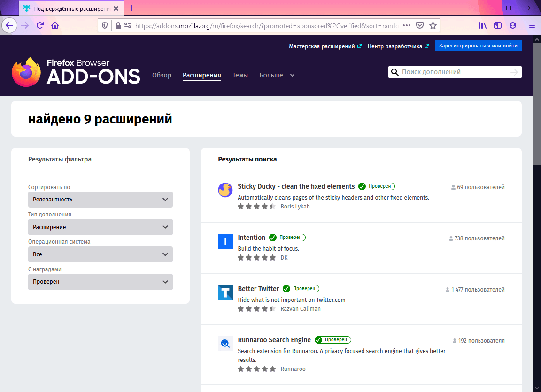Click the search magnifier icon
541x392 pixels.
[x=394, y=72]
